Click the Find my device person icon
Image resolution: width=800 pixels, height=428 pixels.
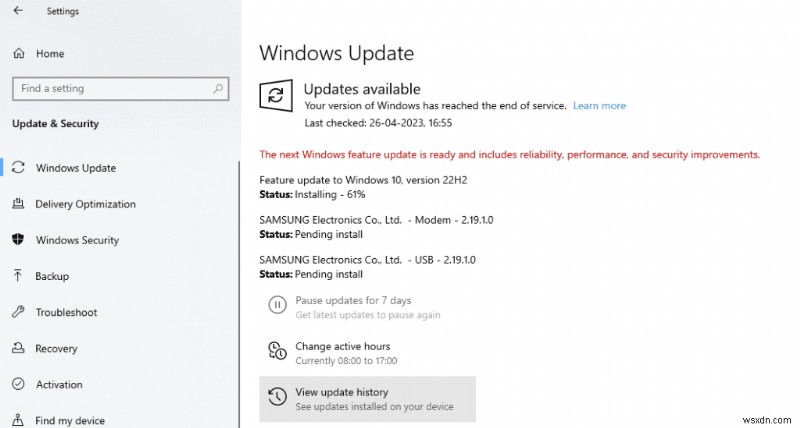(x=18, y=420)
